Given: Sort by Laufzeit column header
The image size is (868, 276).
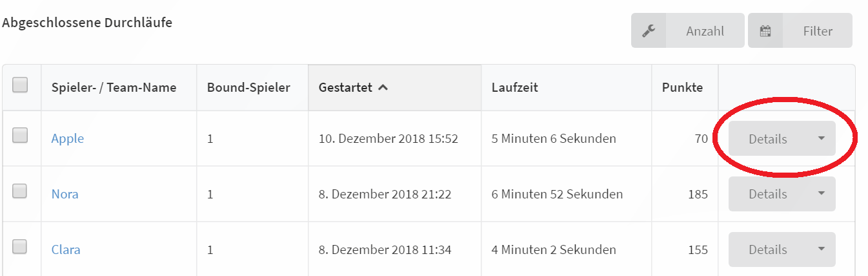Looking at the screenshot, I should (x=515, y=87).
